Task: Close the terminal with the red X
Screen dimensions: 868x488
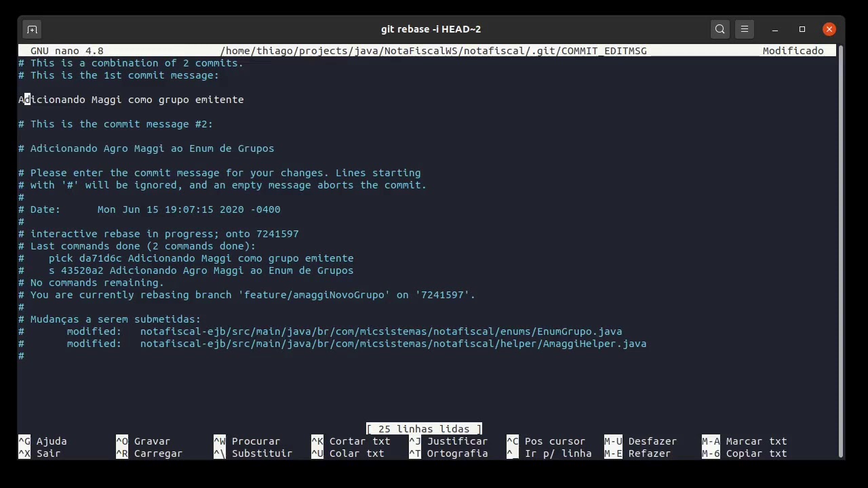Action: pyautogui.click(x=829, y=29)
